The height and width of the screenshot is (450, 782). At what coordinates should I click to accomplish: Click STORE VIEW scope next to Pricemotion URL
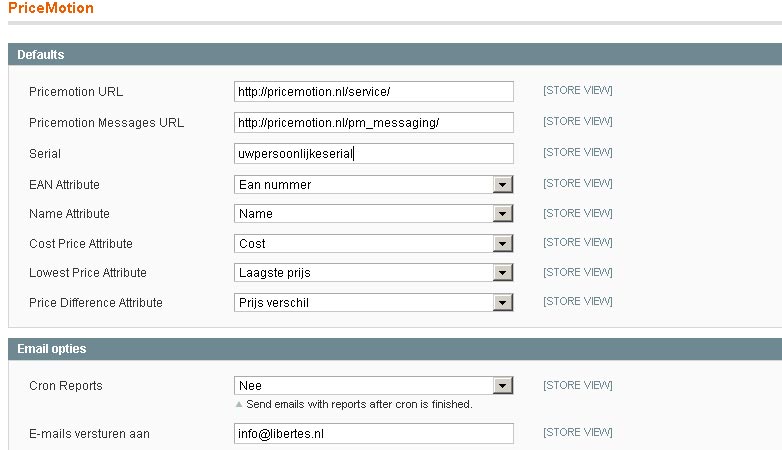(578, 90)
